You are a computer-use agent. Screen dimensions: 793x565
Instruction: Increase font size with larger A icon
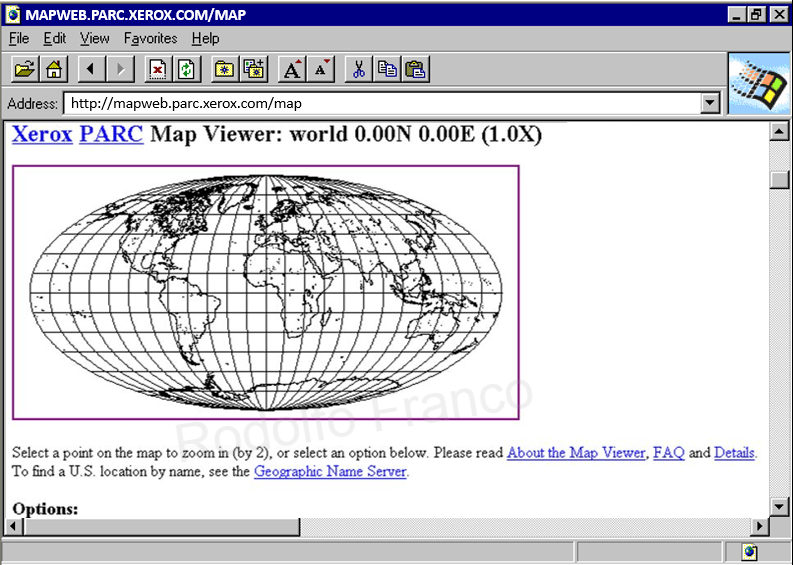point(292,69)
